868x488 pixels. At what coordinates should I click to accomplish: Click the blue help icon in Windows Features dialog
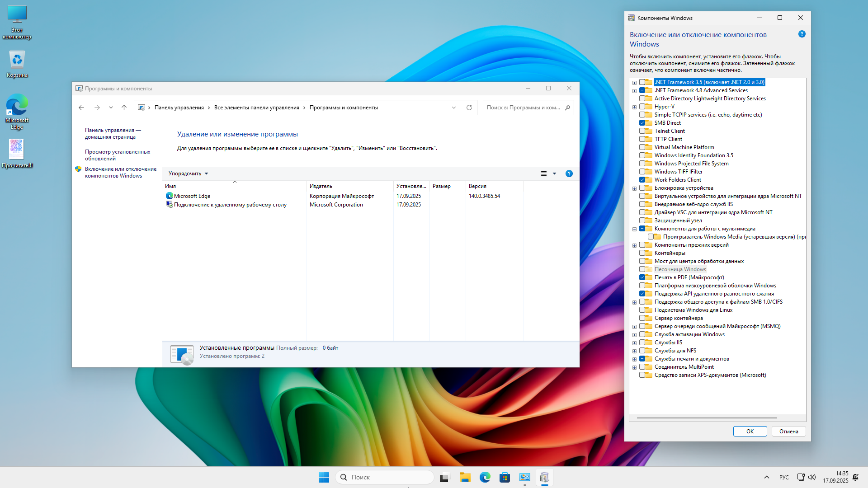pos(802,34)
